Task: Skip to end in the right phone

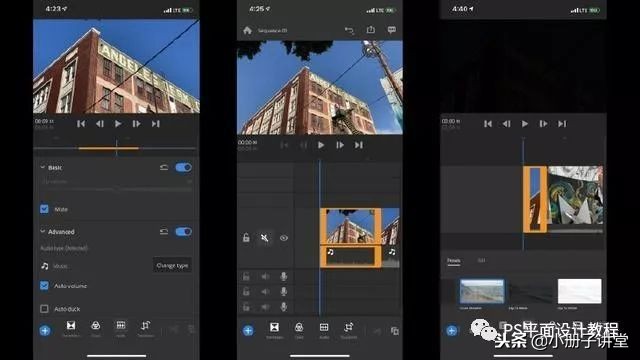Action: tap(562, 124)
